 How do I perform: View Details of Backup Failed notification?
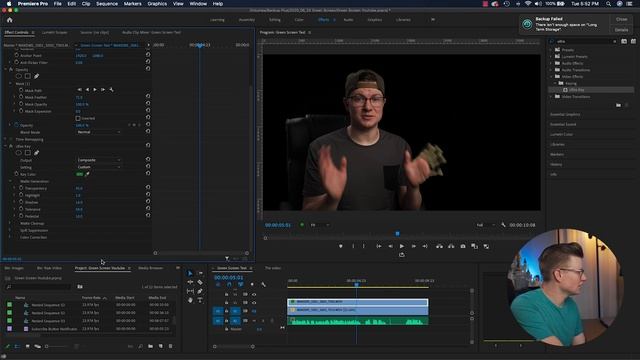click(622, 30)
